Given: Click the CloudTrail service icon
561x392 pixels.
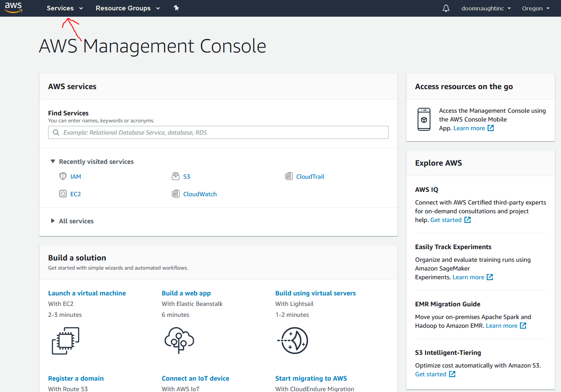Looking at the screenshot, I should click(x=288, y=177).
